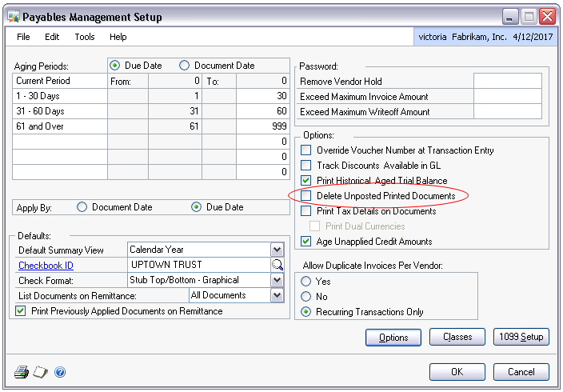Click the OK button
The height and width of the screenshot is (392, 563).
point(457,372)
